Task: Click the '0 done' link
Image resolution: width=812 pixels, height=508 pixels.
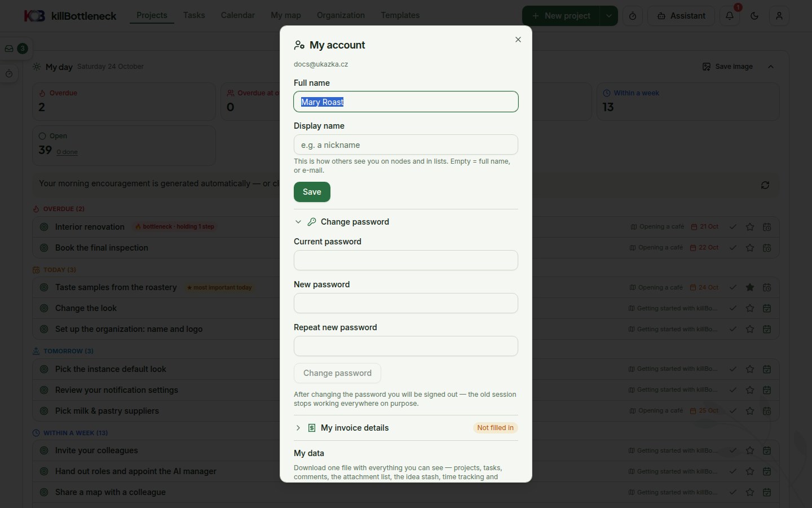Action: coord(67,152)
